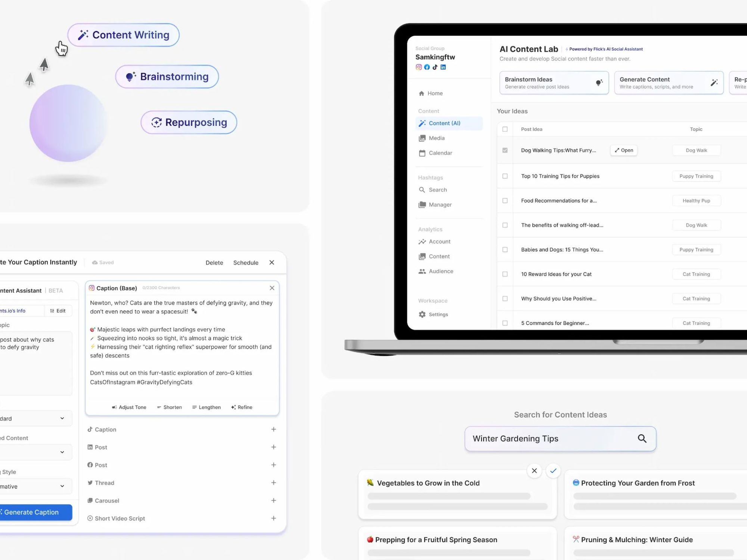Viewport: 747px width, 560px height.
Task: Go to Calendar in the sidebar
Action: coord(440,153)
